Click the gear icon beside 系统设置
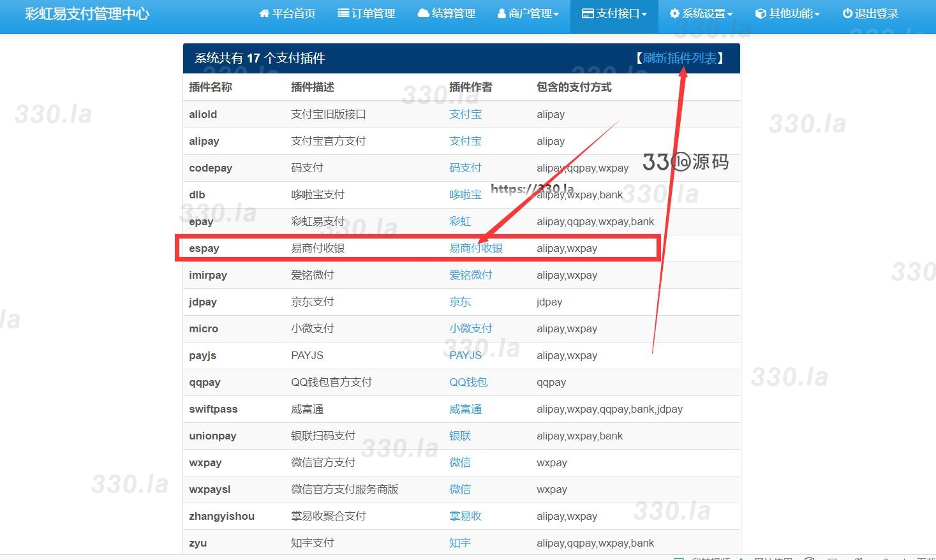This screenshot has height=560, width=936. [674, 13]
